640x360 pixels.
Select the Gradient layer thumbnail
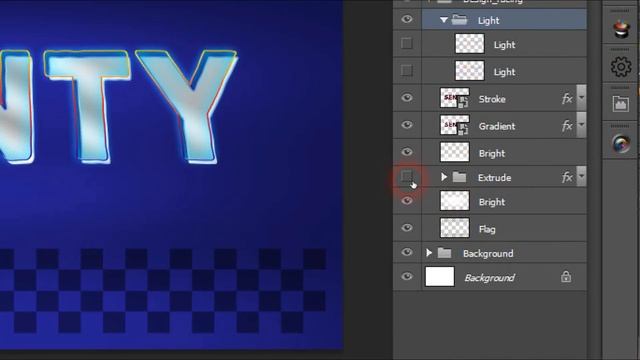(x=455, y=125)
